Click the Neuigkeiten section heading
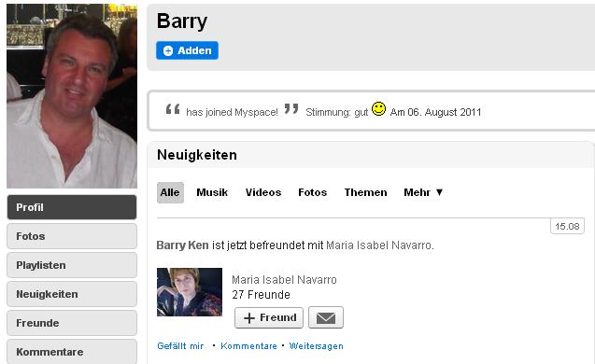This screenshot has height=364, width=595. [197, 155]
